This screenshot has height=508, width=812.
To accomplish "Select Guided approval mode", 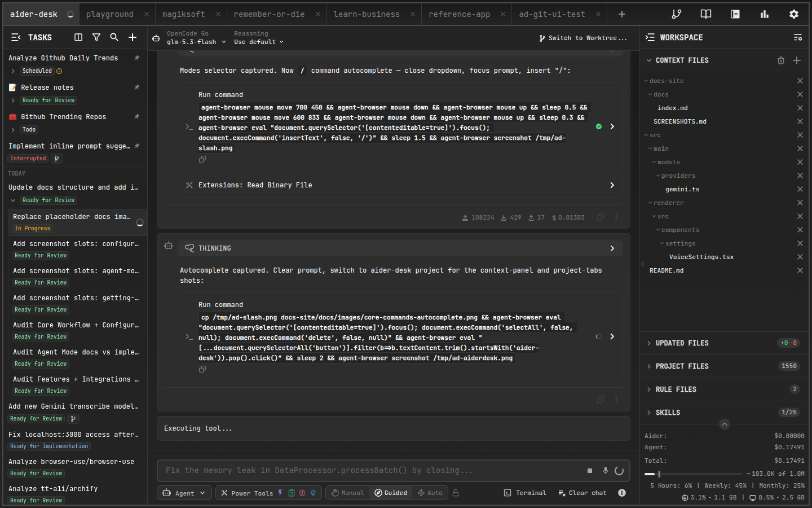I will click(x=391, y=493).
